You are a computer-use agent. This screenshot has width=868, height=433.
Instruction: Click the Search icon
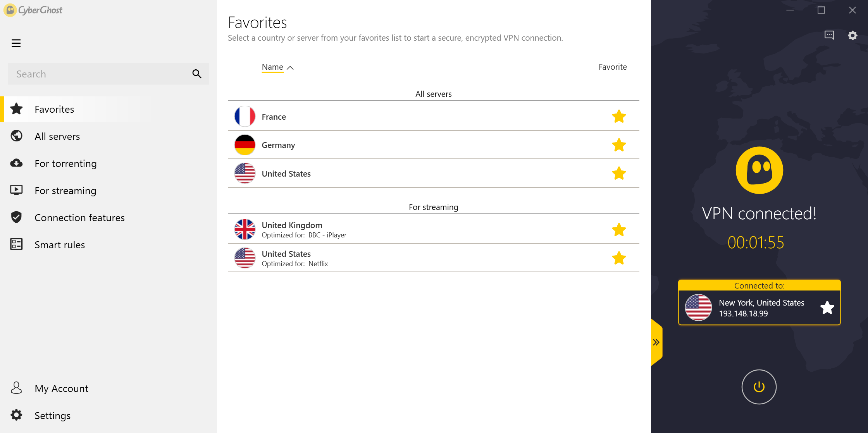(x=197, y=74)
